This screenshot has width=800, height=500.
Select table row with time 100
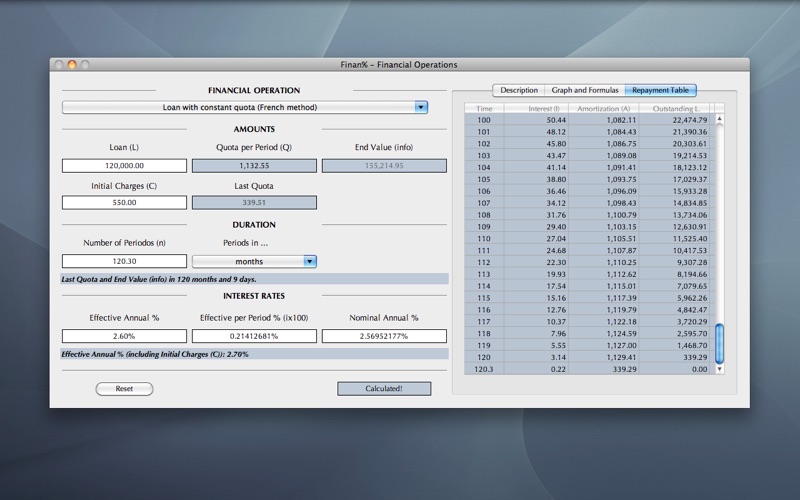[x=589, y=120]
